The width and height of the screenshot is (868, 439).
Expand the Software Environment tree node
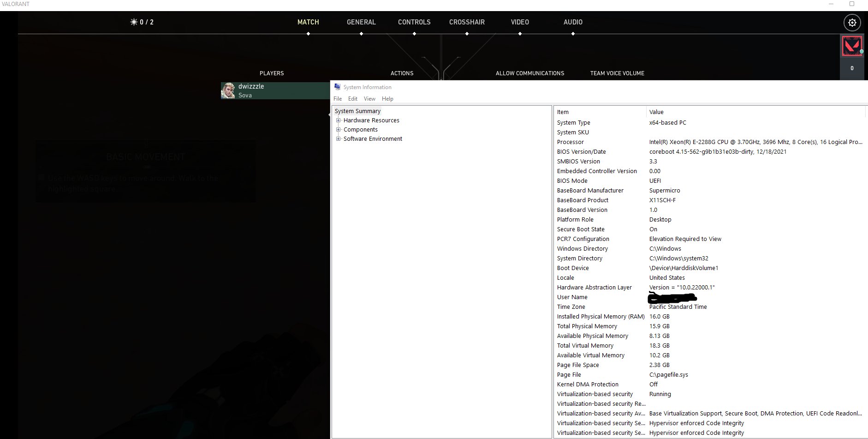pos(339,138)
